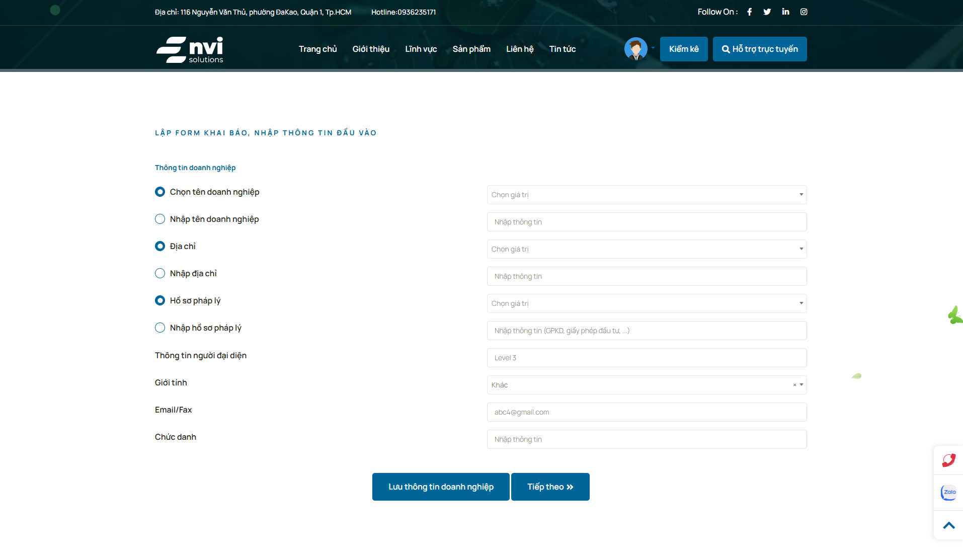
Task: Open the Facebook social icon
Action: (749, 12)
